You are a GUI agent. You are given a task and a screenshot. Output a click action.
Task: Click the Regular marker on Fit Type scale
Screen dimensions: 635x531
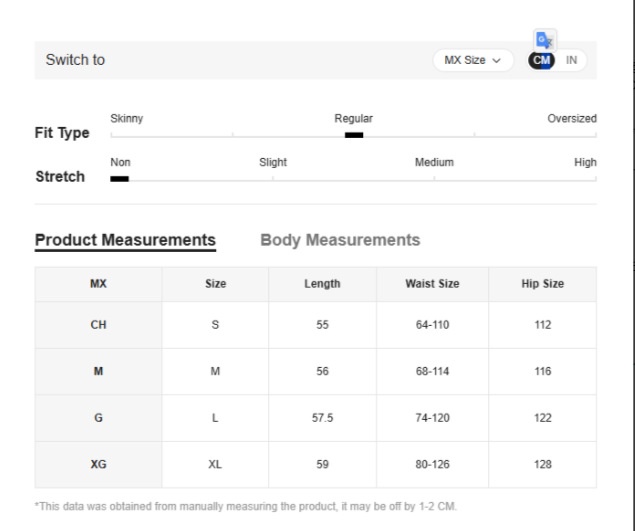[x=353, y=135]
